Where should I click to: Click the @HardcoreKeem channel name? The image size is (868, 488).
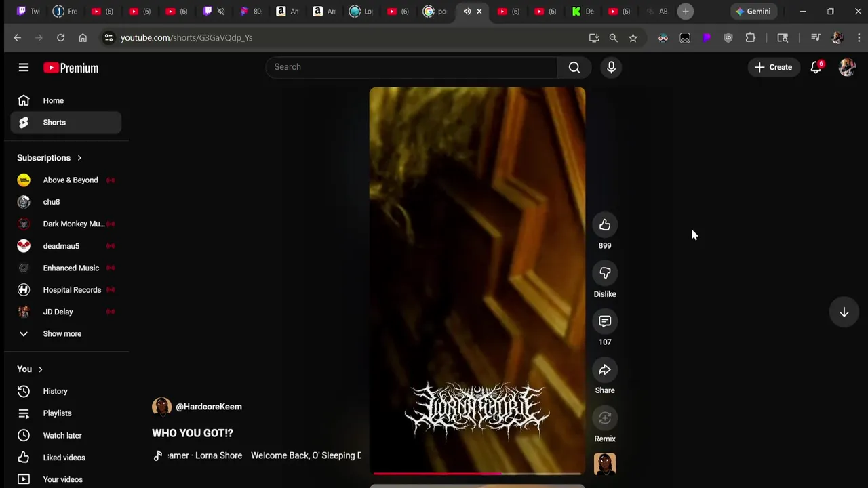coord(209,407)
